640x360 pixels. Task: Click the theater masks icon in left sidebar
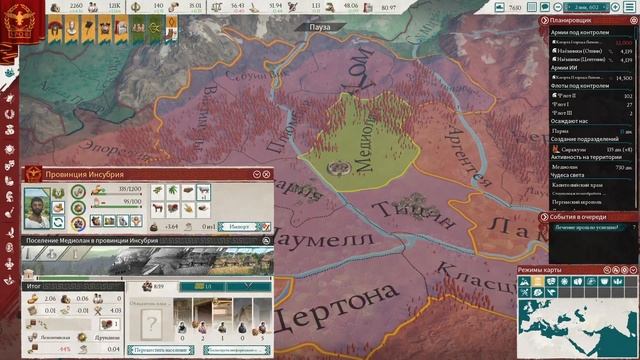pyautogui.click(x=9, y=165)
